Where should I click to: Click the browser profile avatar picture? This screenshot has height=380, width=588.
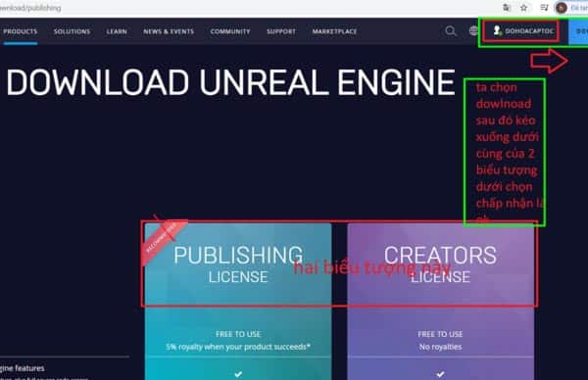[x=562, y=8]
